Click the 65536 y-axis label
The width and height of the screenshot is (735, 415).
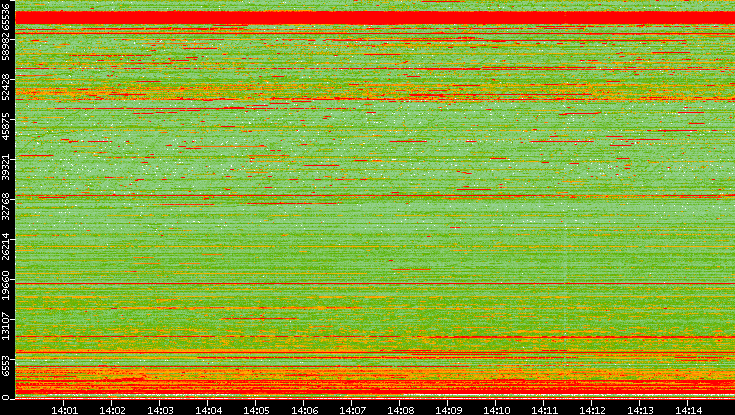[x=5, y=15]
